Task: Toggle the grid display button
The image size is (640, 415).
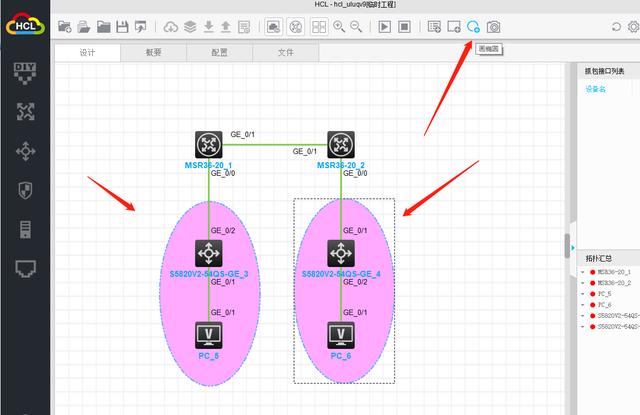Action: click(319, 27)
